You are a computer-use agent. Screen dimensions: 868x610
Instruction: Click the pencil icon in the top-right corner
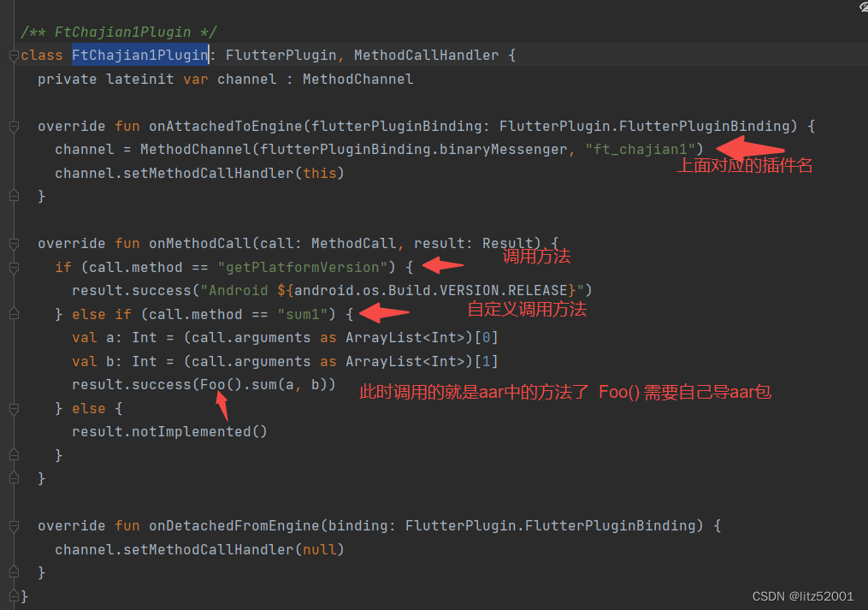[861, 7]
